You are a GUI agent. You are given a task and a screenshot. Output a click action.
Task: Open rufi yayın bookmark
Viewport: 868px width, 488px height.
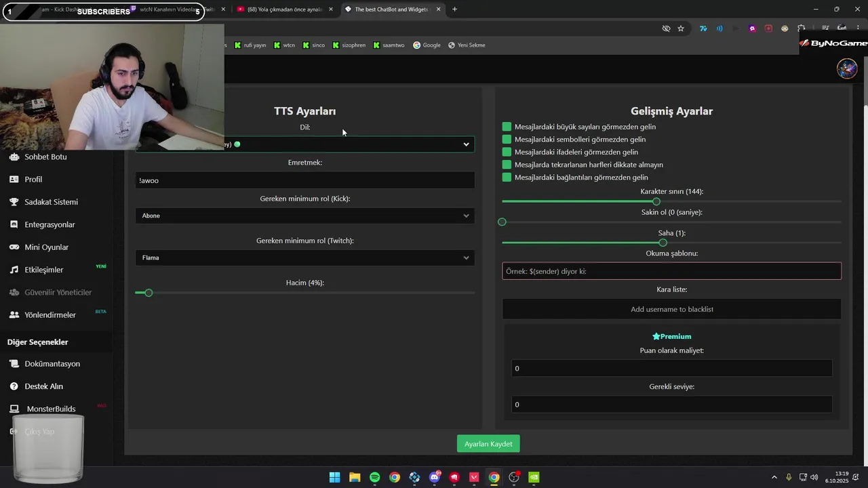250,45
